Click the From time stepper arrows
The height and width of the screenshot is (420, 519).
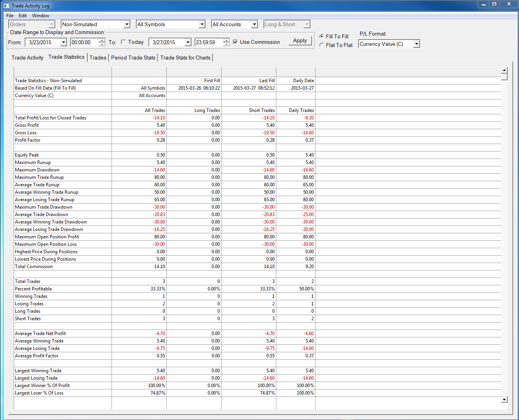coord(102,42)
